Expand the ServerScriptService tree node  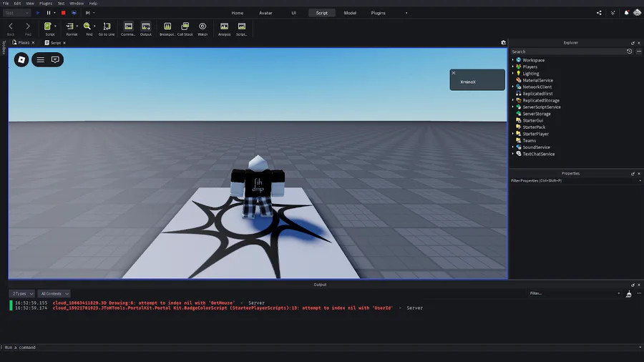(x=512, y=107)
